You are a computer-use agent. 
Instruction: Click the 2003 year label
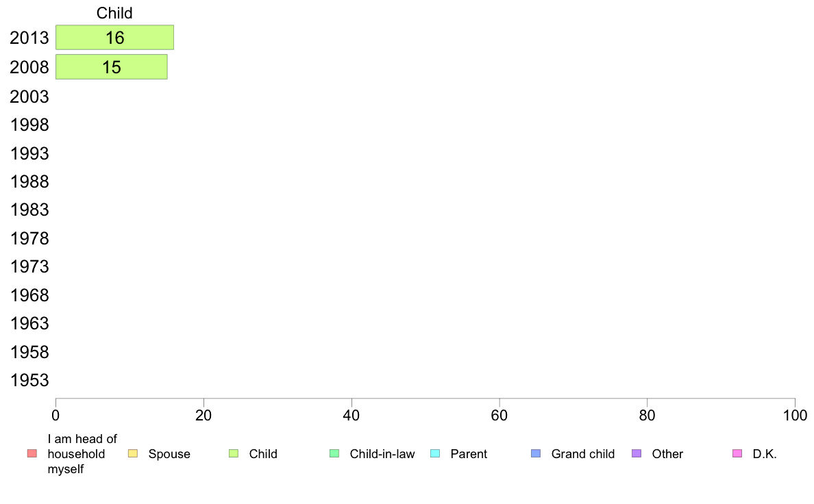click(29, 97)
